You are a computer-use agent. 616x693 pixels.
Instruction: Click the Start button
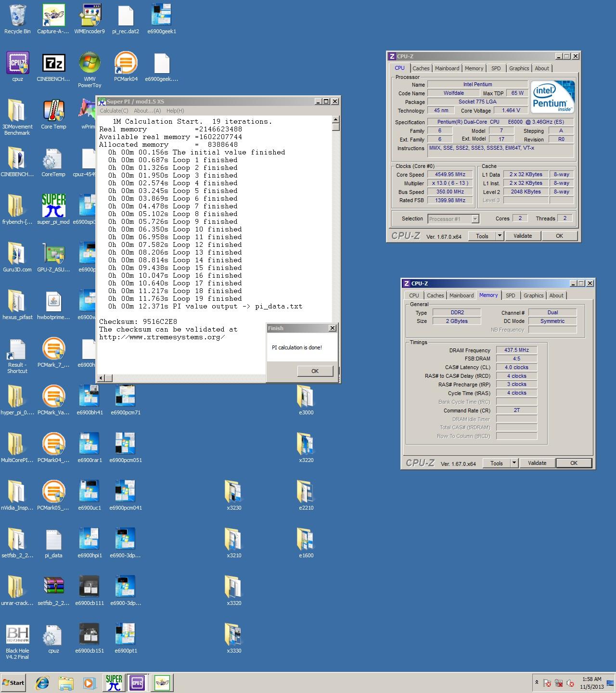[13, 682]
